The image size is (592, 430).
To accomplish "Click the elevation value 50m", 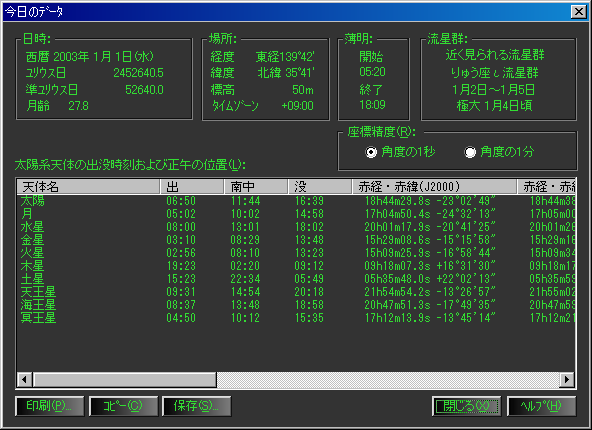I will coord(303,90).
